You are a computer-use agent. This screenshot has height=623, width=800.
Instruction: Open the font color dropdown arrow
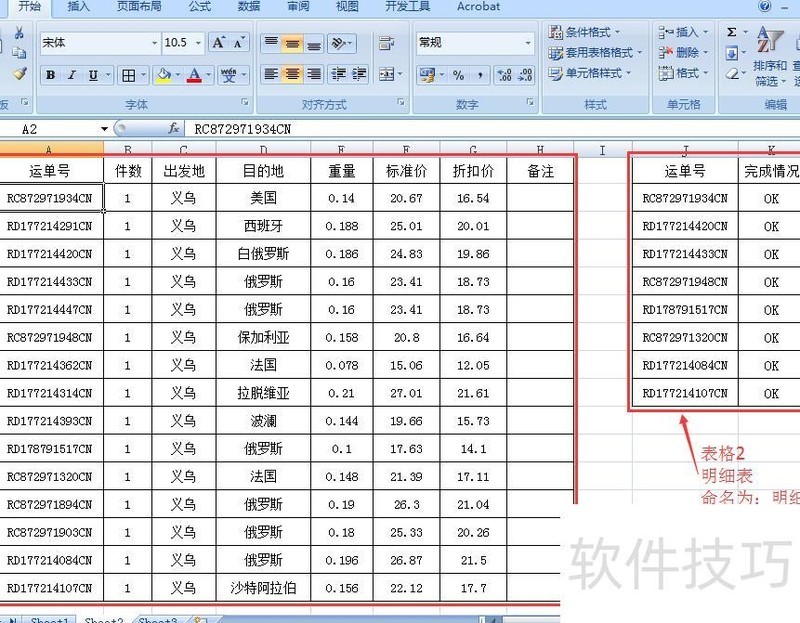click(x=209, y=75)
